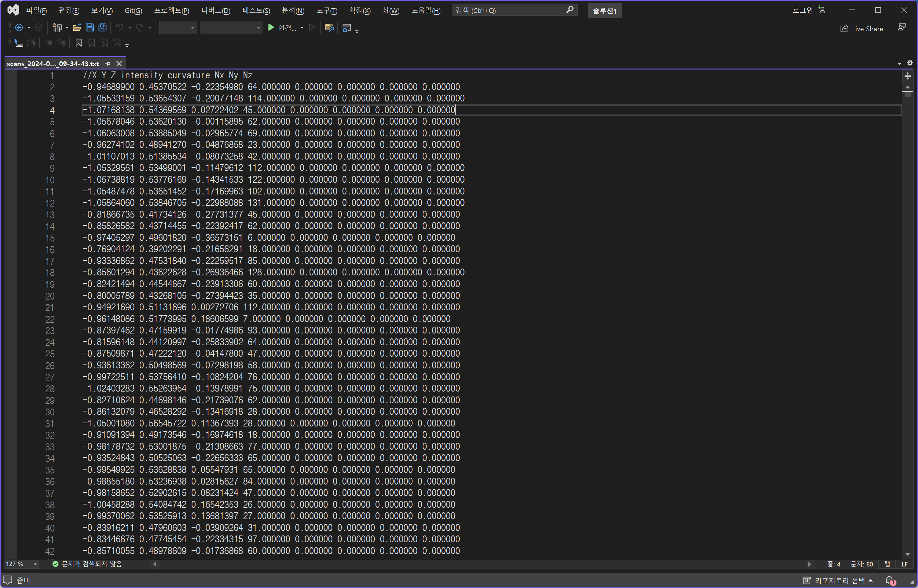Open the 디버그 menu
918x588 pixels.
(215, 10)
